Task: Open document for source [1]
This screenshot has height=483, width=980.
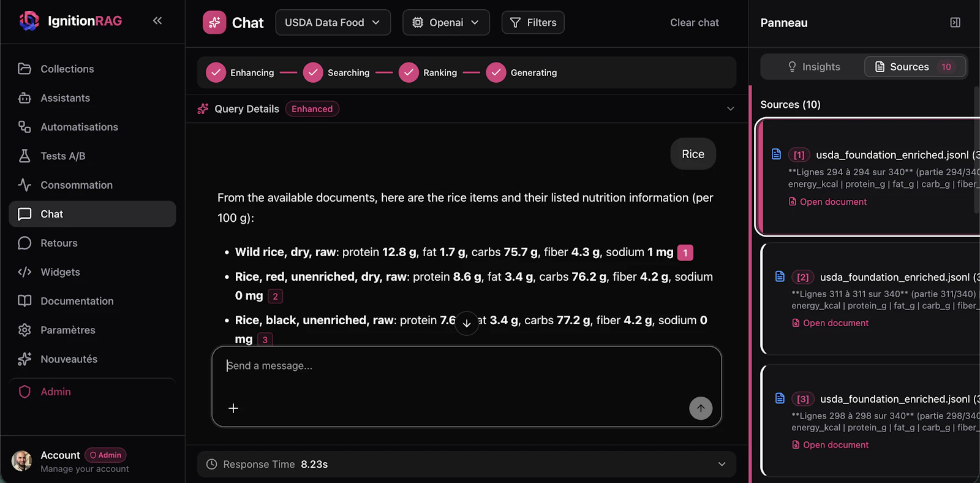Action: 827,202
